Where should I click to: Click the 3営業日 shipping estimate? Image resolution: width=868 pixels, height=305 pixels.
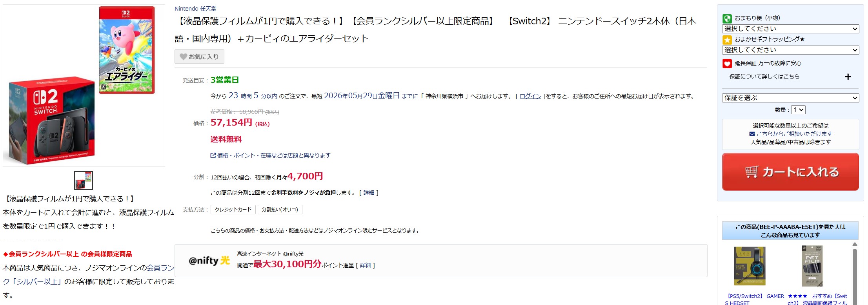coord(225,80)
